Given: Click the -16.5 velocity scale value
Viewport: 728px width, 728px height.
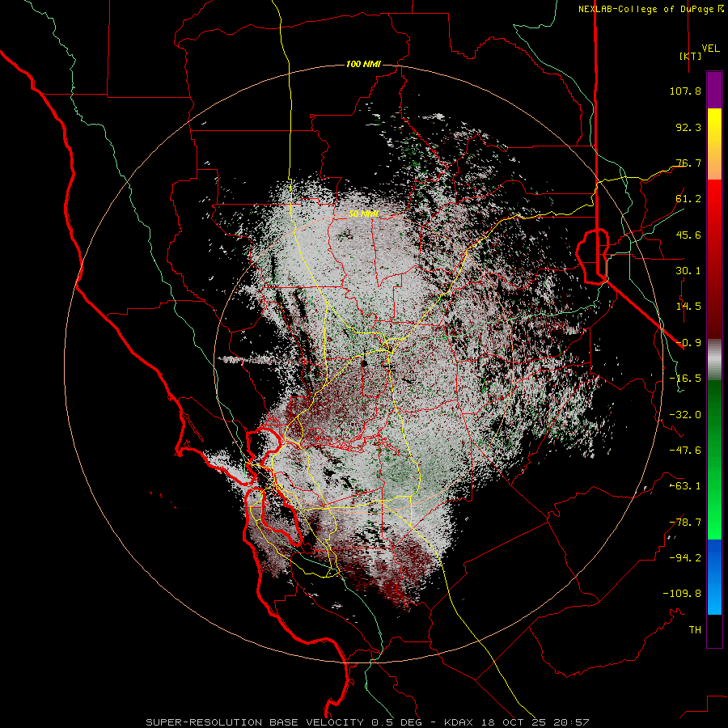Looking at the screenshot, I should coord(685,379).
